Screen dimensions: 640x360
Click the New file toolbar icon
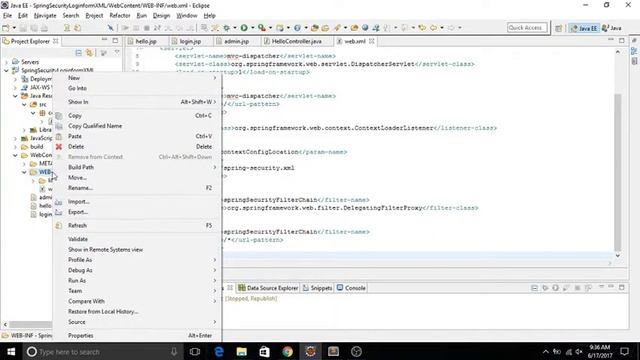(6, 28)
